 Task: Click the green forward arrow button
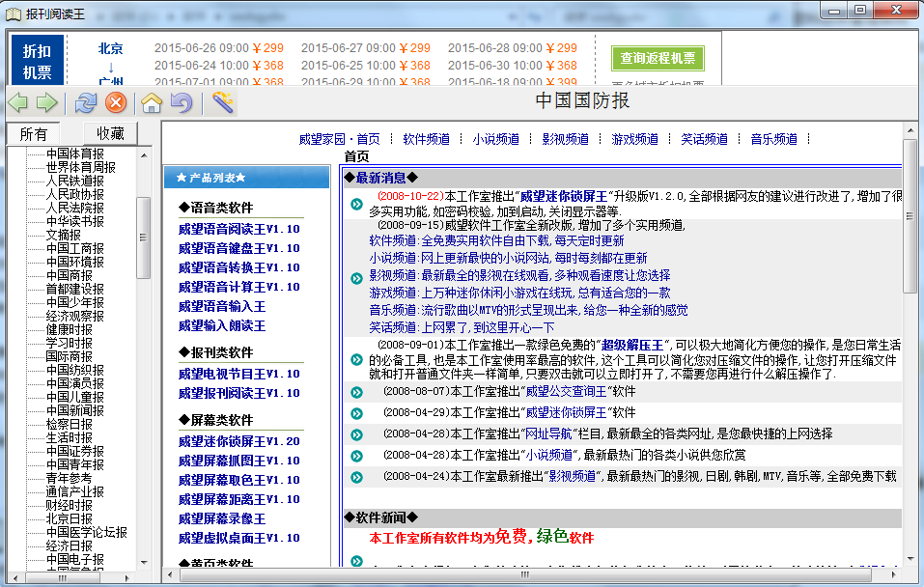(46, 102)
